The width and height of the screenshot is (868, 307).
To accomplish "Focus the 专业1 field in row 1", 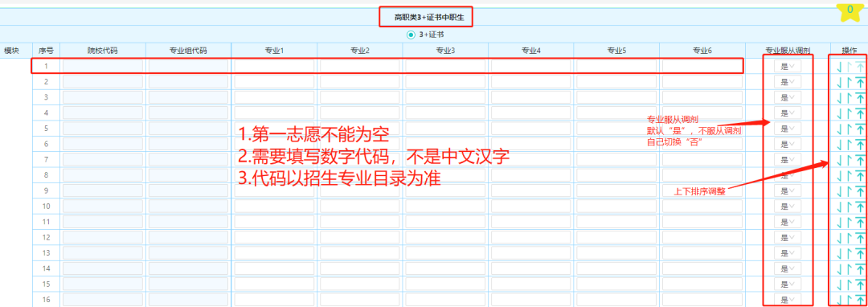I will 274,67.
